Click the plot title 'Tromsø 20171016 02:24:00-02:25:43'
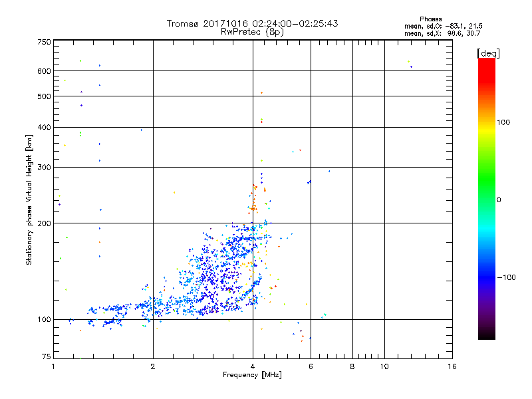Screen dimensions: 532x399 pos(252,23)
